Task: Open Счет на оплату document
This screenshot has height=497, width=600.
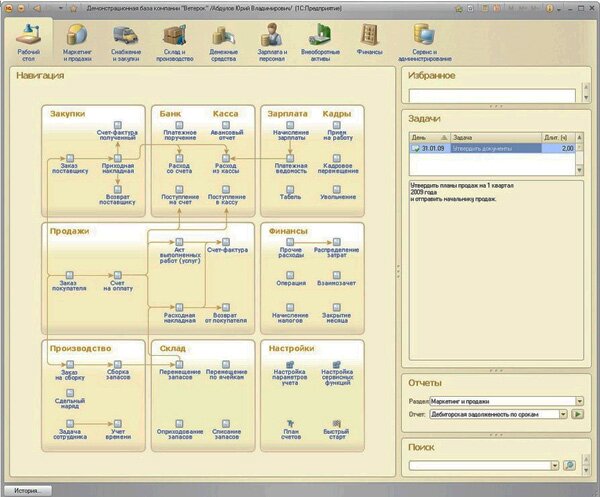Action: [118, 281]
